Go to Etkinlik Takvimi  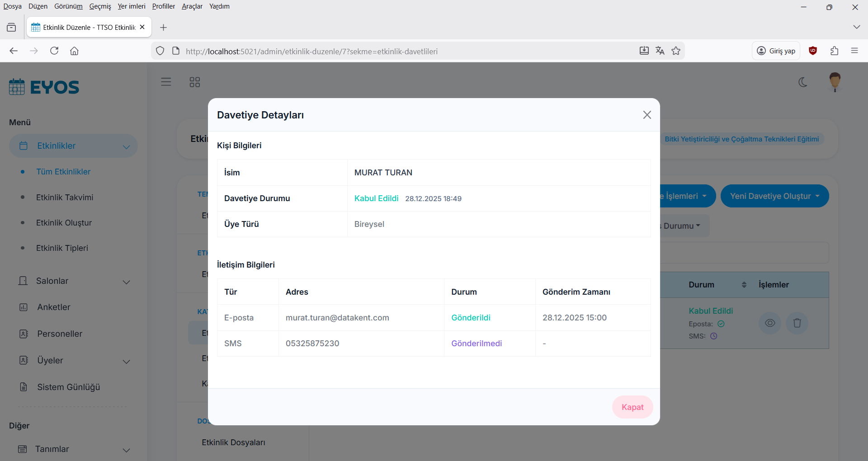tap(65, 198)
